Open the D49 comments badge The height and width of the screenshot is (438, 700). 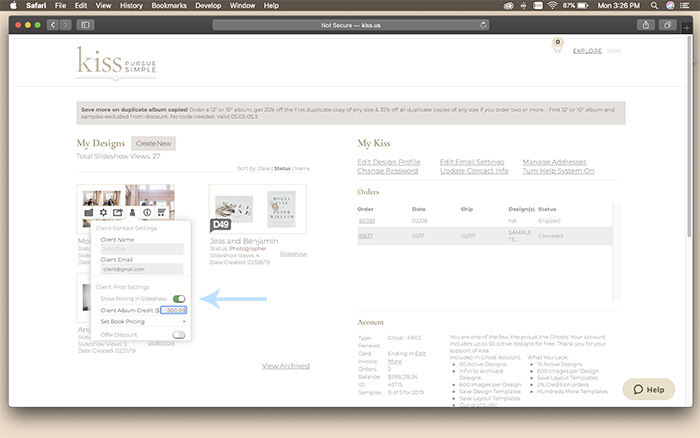(221, 225)
